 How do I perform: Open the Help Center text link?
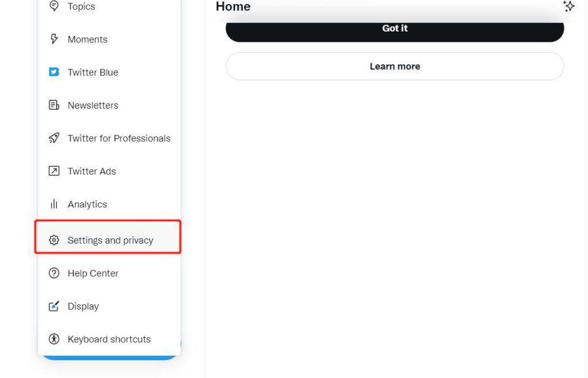pyautogui.click(x=93, y=273)
